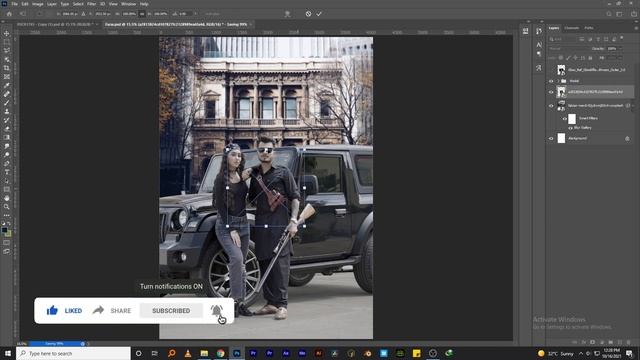Select the Frame tool
The image size is (640, 360).
point(7,77)
